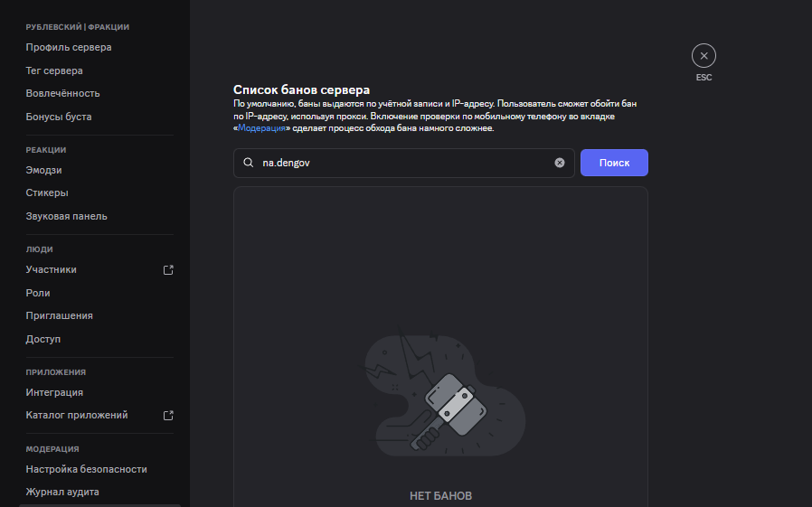Select Звуковая панель in sidebar

click(x=67, y=216)
